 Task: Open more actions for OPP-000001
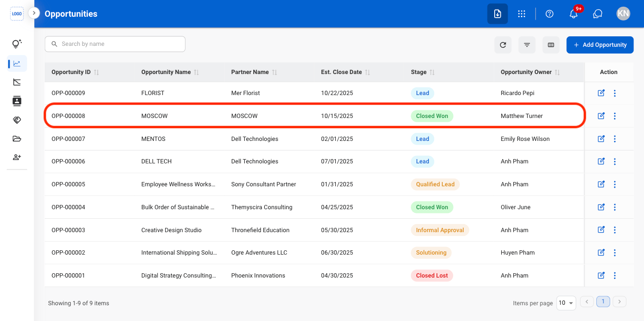coord(614,276)
